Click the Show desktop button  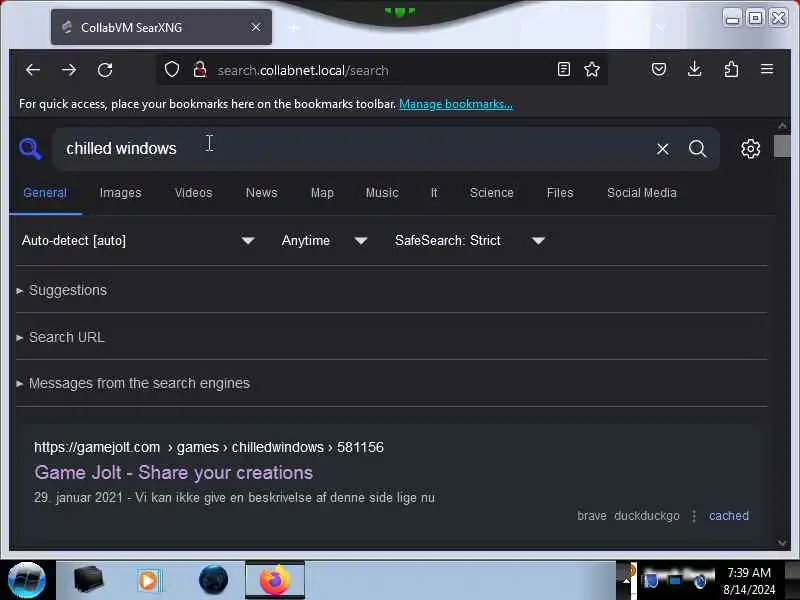tap(793, 581)
